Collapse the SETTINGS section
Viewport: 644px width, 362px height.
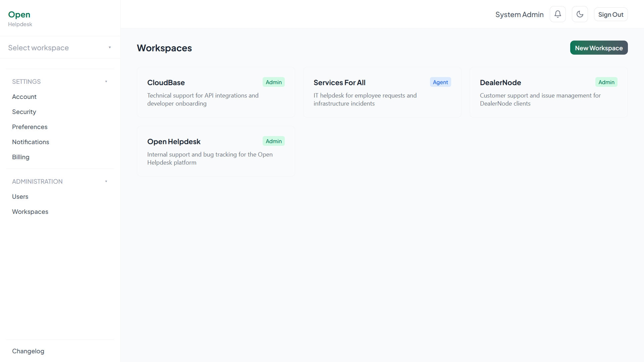pos(60,82)
